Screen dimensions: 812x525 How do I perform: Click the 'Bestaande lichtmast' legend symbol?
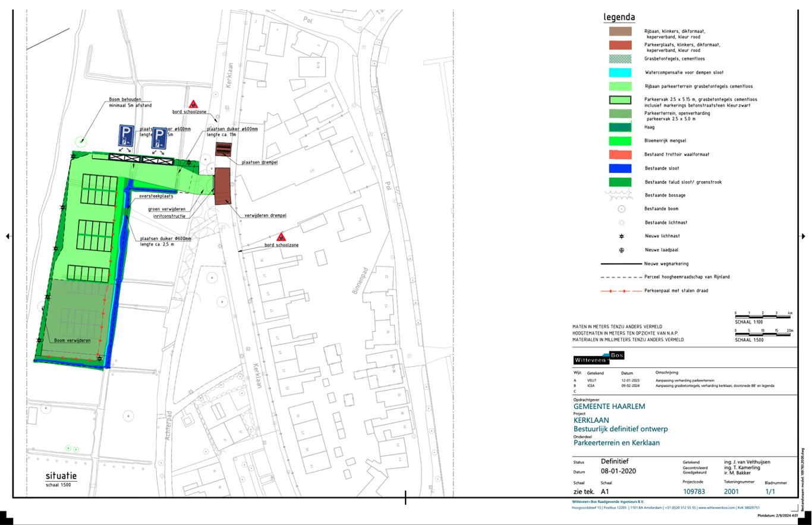point(621,222)
